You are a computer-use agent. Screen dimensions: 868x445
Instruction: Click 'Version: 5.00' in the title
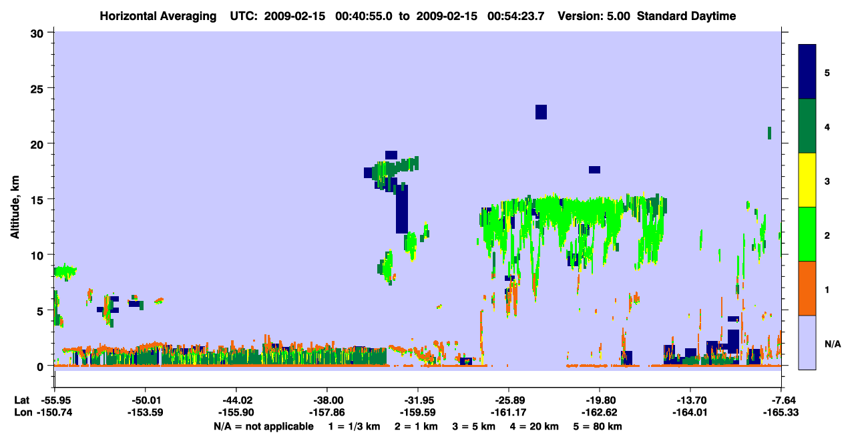[x=593, y=16]
